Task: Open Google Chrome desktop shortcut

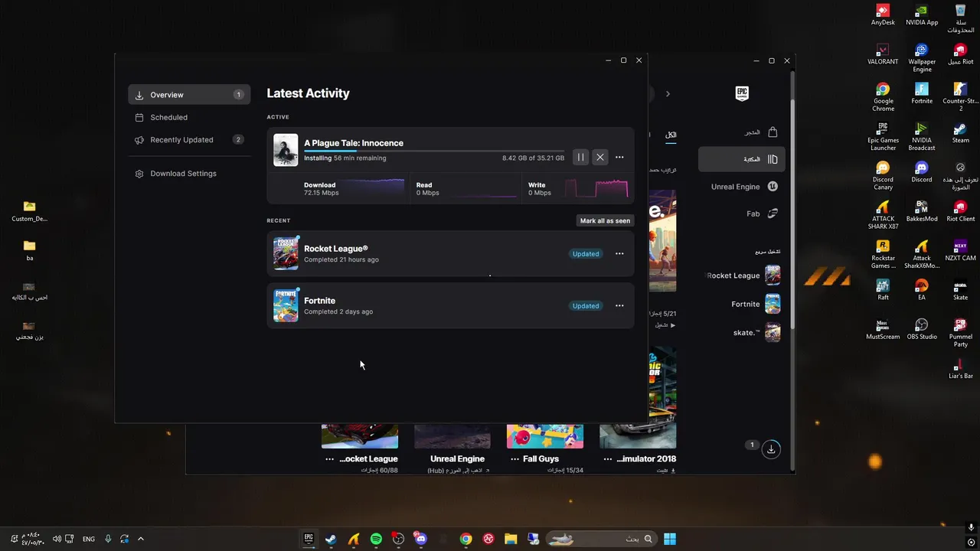Action: pos(883,96)
